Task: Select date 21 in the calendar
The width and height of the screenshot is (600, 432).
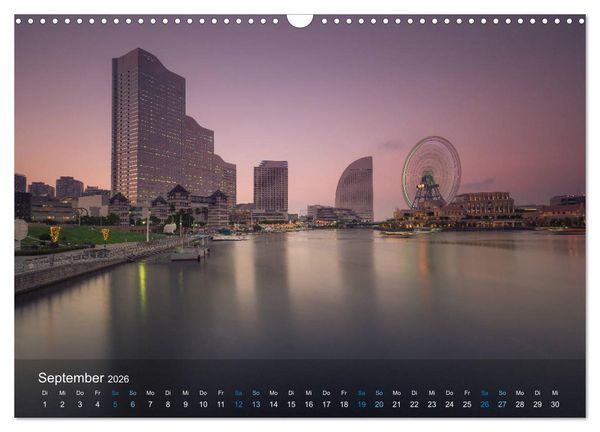Action: (x=397, y=404)
